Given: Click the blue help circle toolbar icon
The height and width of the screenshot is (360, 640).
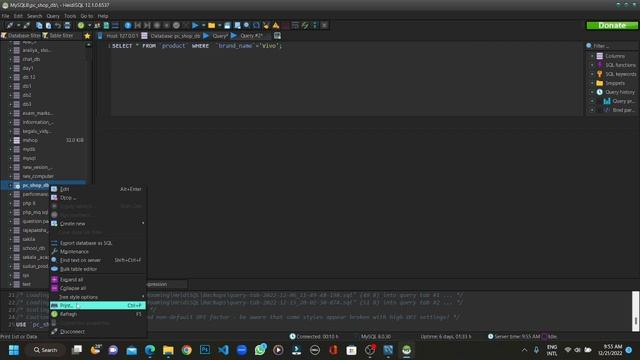Looking at the screenshot, I should coord(128,25).
